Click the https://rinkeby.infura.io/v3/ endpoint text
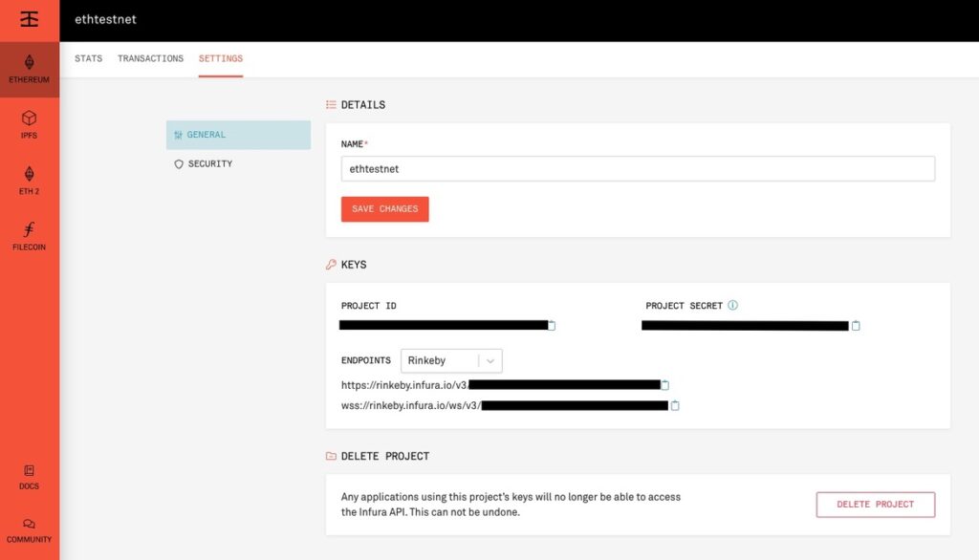Image resolution: width=979 pixels, height=560 pixels. click(404, 385)
